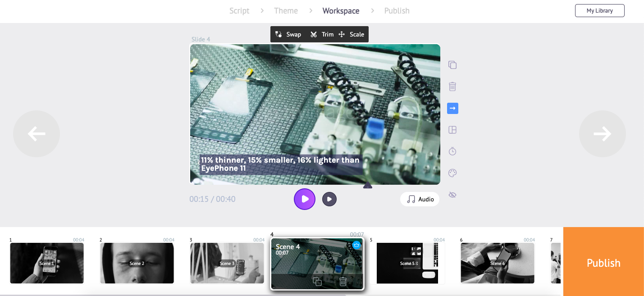644x296 pixels.
Task: Duplicate the slide using the copy icon
Action: point(452,65)
